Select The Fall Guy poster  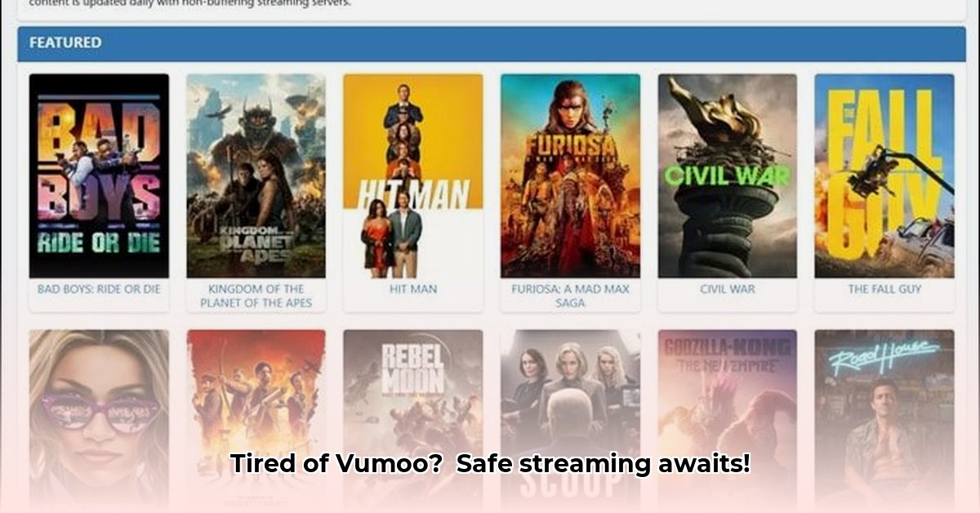point(884,176)
